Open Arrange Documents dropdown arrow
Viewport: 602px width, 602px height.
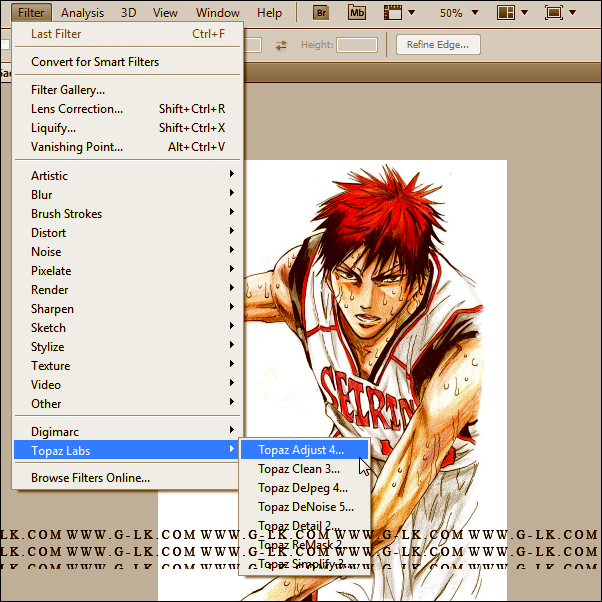(x=524, y=13)
